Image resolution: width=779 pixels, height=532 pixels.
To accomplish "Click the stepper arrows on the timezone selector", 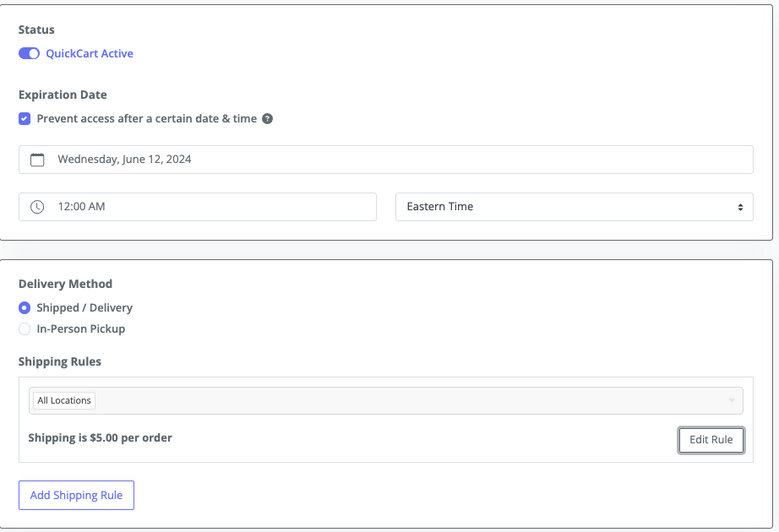I will pyautogui.click(x=741, y=206).
